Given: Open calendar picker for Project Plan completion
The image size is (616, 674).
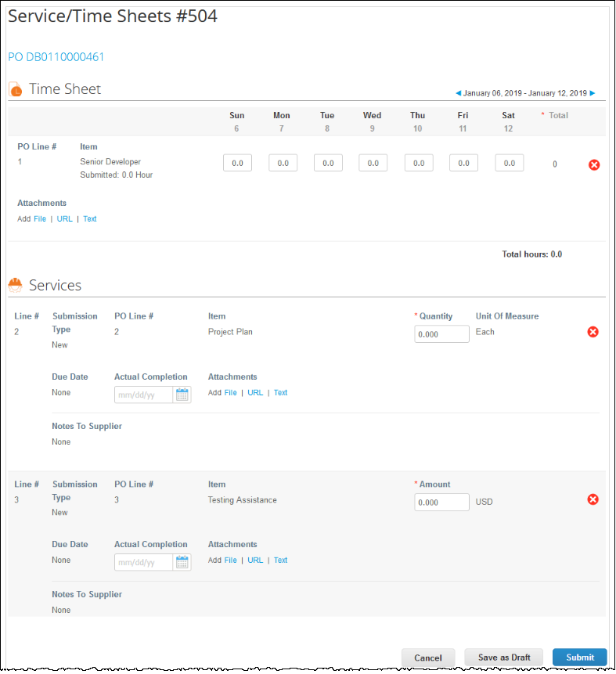Looking at the screenshot, I should pyautogui.click(x=182, y=395).
